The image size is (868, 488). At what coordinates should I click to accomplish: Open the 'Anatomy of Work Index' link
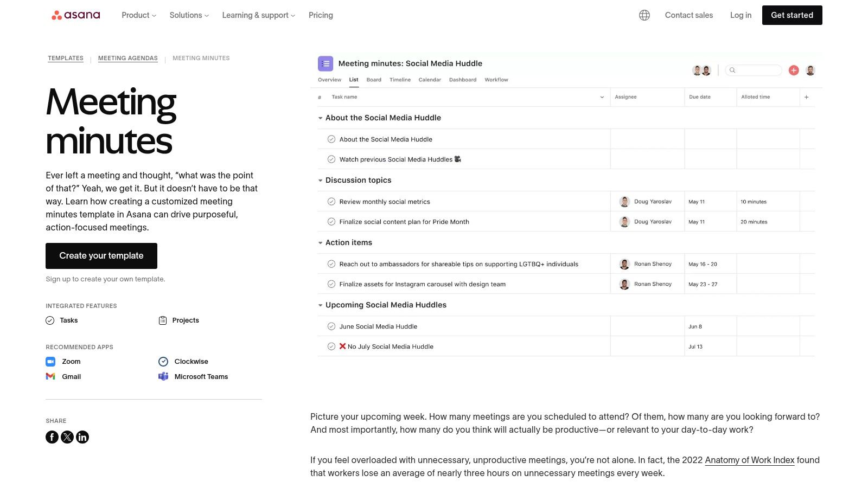click(750, 460)
